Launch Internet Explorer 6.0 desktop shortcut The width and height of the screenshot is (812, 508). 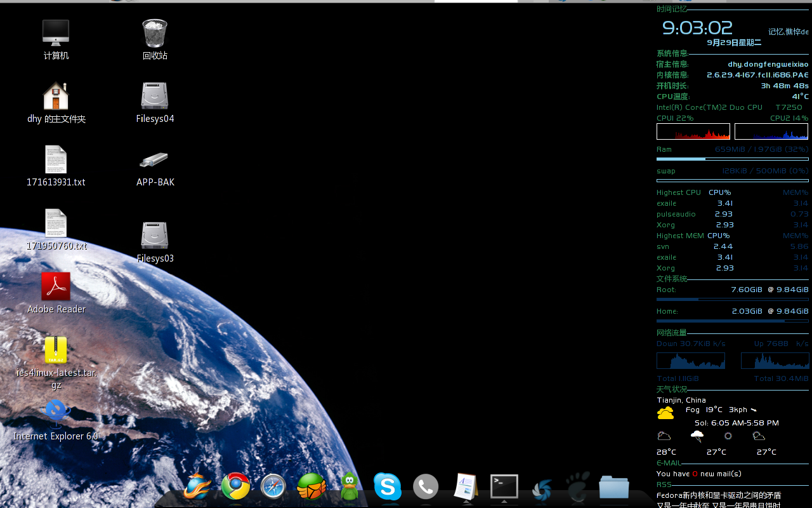coord(56,413)
